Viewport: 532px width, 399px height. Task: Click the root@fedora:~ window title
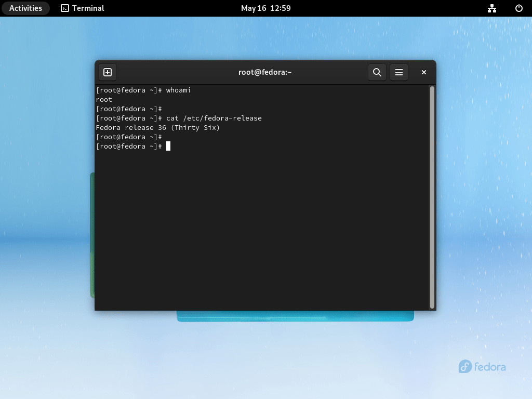(265, 72)
